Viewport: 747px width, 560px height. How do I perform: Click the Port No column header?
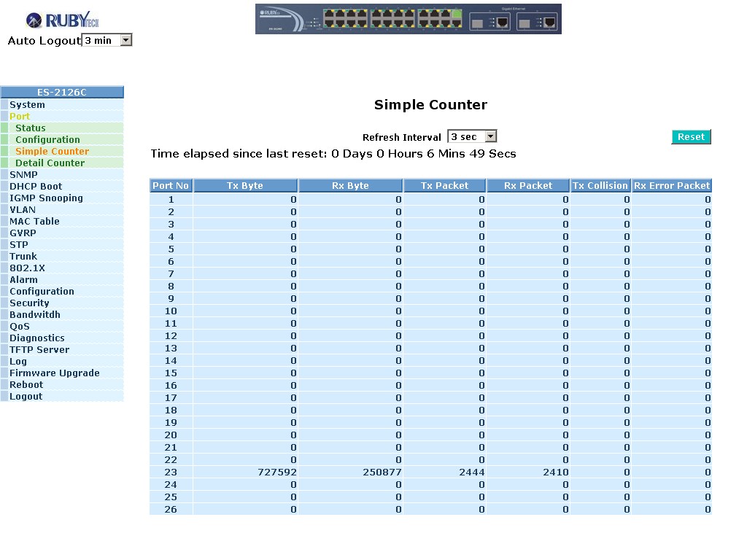coord(171,186)
